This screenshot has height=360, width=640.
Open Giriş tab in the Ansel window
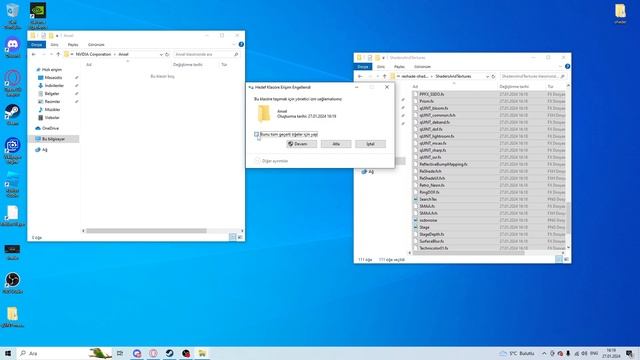pyautogui.click(x=54, y=44)
